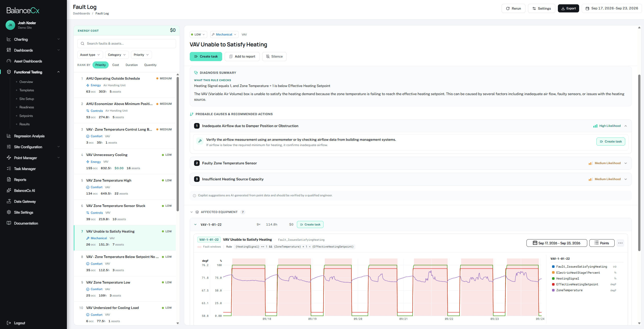Collapse the Affected Equipment section

click(192, 212)
